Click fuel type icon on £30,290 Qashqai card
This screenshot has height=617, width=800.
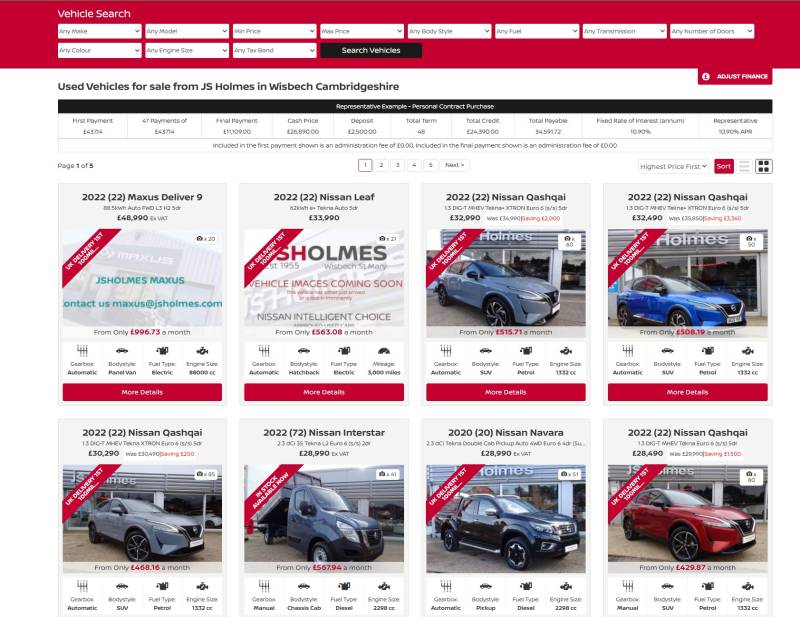pyautogui.click(x=162, y=586)
